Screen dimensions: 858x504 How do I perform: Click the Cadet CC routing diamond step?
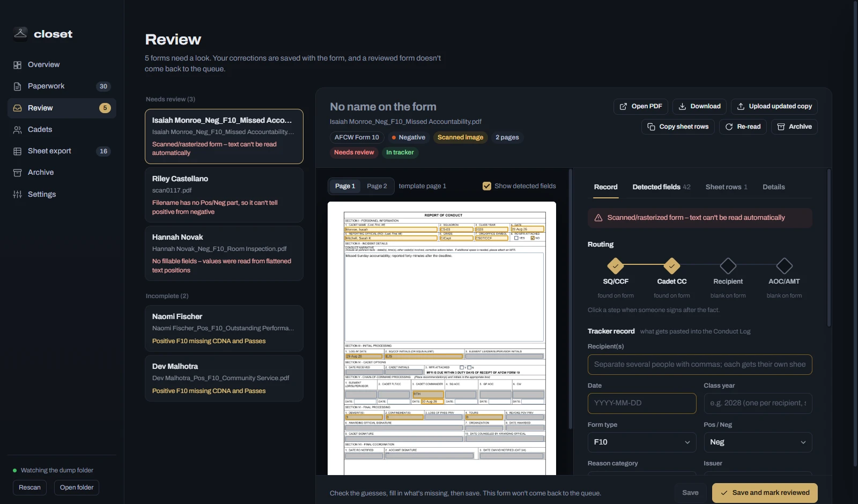672,265
